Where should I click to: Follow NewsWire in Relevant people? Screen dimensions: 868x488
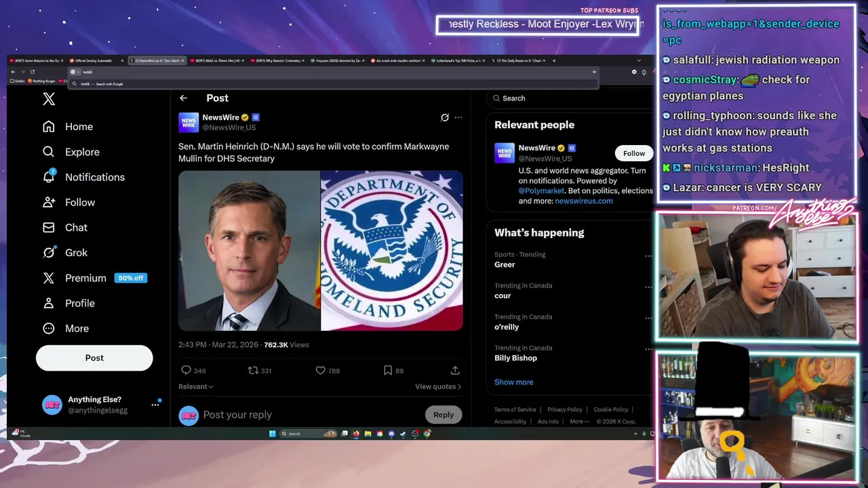(634, 153)
